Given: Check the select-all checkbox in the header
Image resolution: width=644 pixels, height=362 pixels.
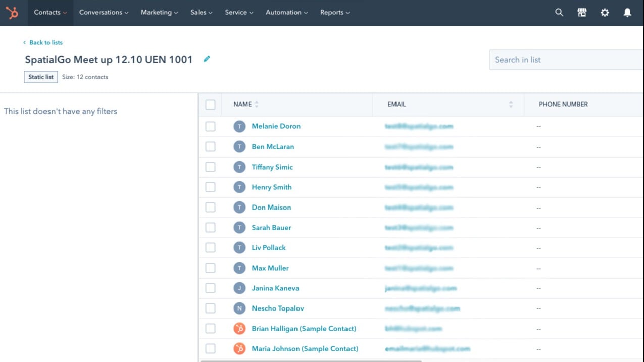Looking at the screenshot, I should click(210, 105).
